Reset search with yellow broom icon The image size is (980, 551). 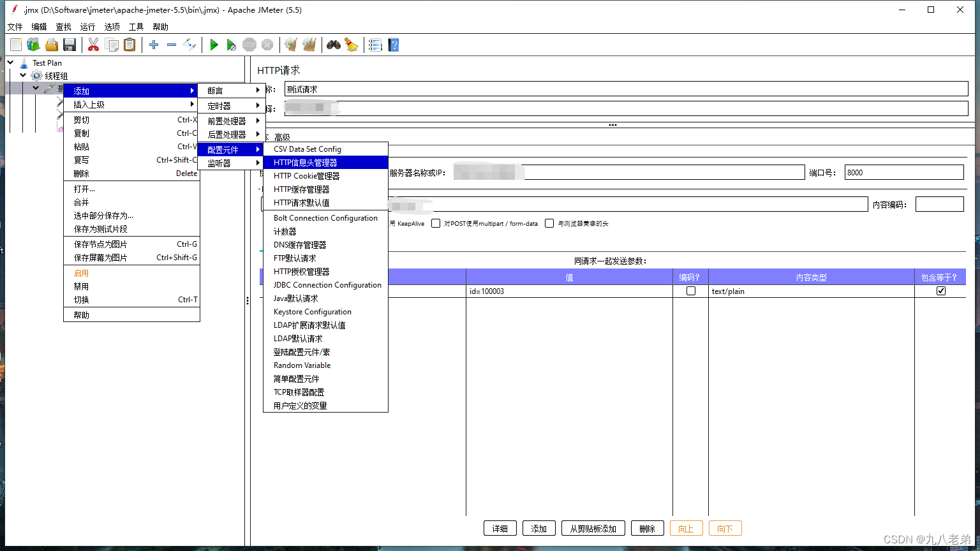352,45
